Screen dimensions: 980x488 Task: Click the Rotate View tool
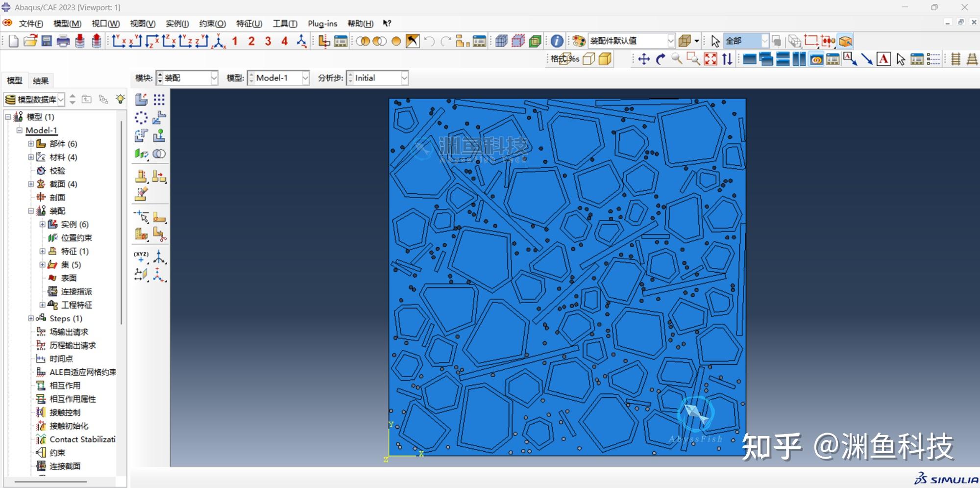click(x=661, y=59)
